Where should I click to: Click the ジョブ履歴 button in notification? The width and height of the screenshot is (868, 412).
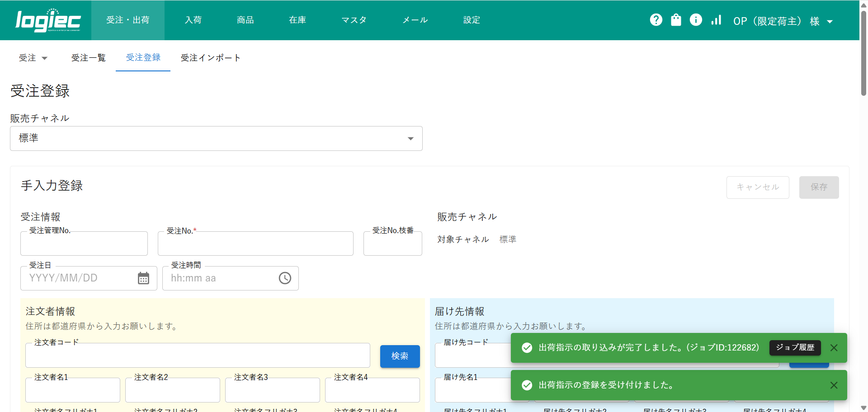tap(795, 347)
